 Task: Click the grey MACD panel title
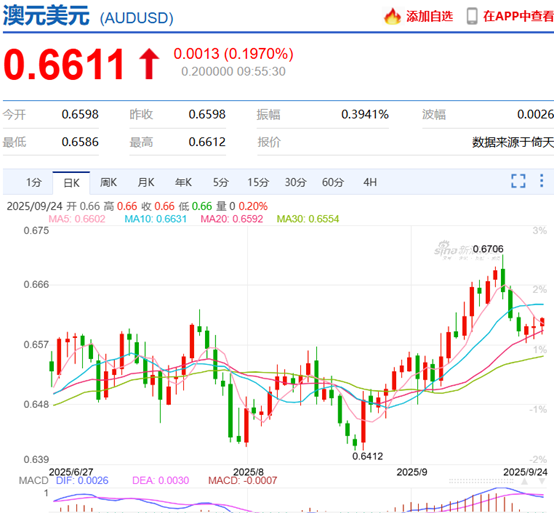click(33, 480)
